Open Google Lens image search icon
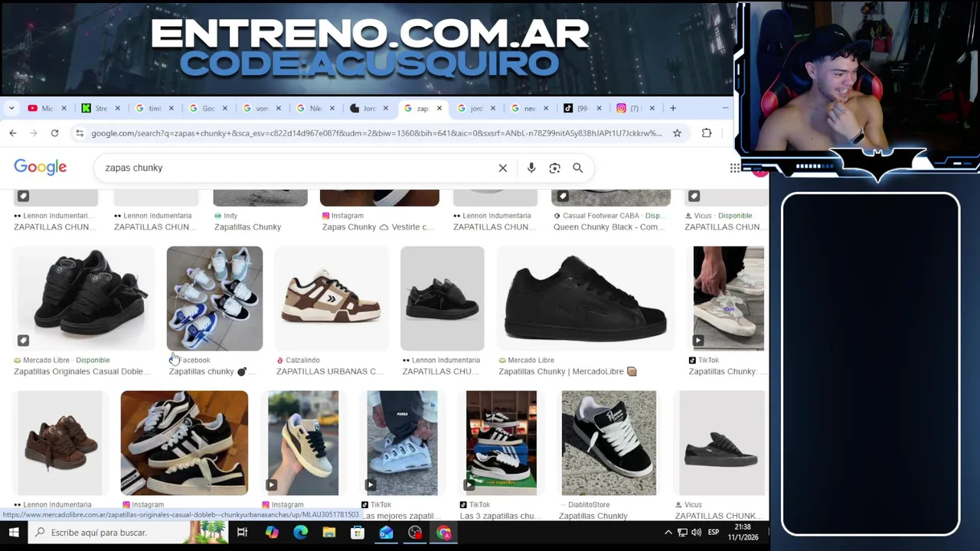980x551 pixels. tap(554, 168)
